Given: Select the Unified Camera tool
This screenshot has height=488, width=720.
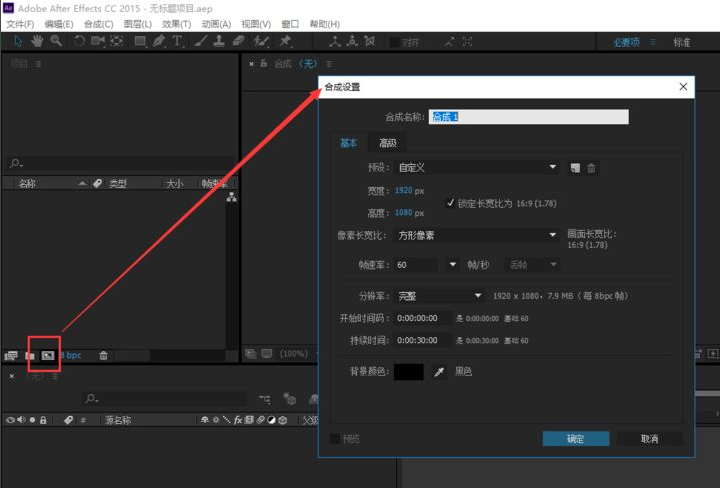Looking at the screenshot, I should pos(97,41).
